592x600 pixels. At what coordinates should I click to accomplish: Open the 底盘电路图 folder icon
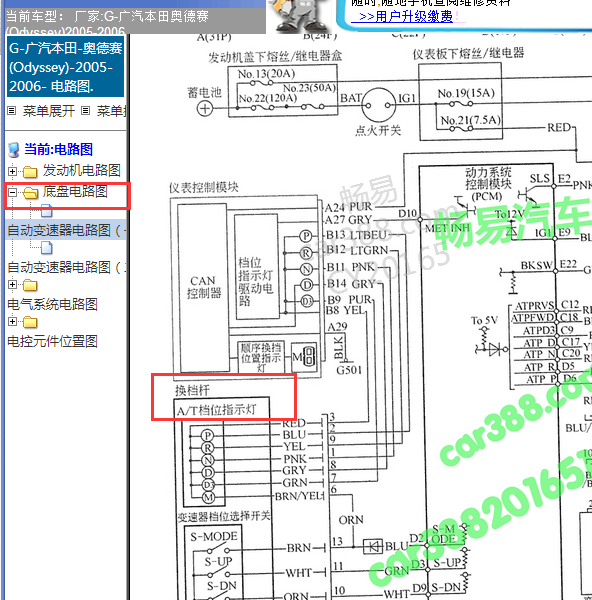(x=30, y=192)
